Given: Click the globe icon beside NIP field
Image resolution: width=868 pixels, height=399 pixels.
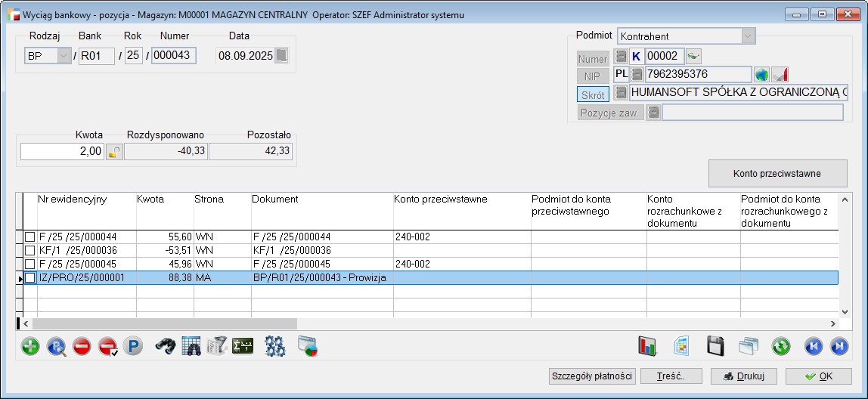Looking at the screenshot, I should (761, 74).
